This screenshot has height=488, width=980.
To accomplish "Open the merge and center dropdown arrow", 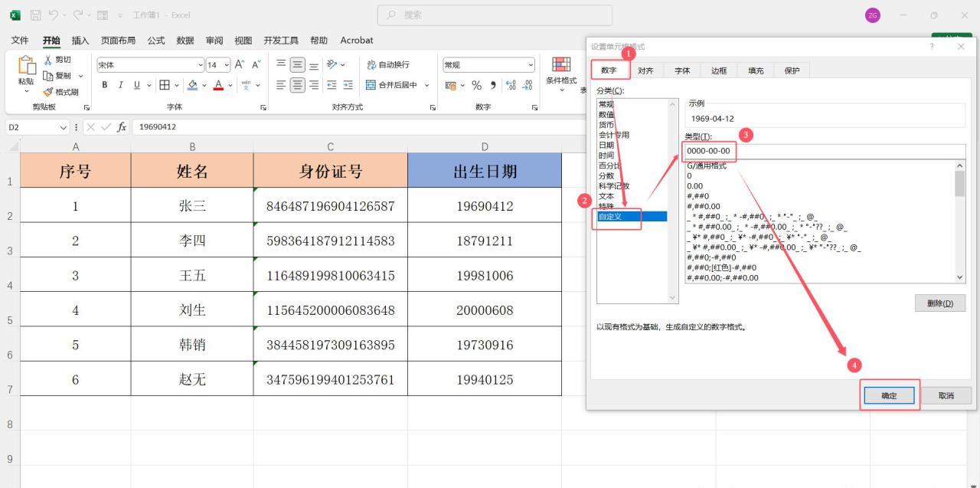I will 426,85.
